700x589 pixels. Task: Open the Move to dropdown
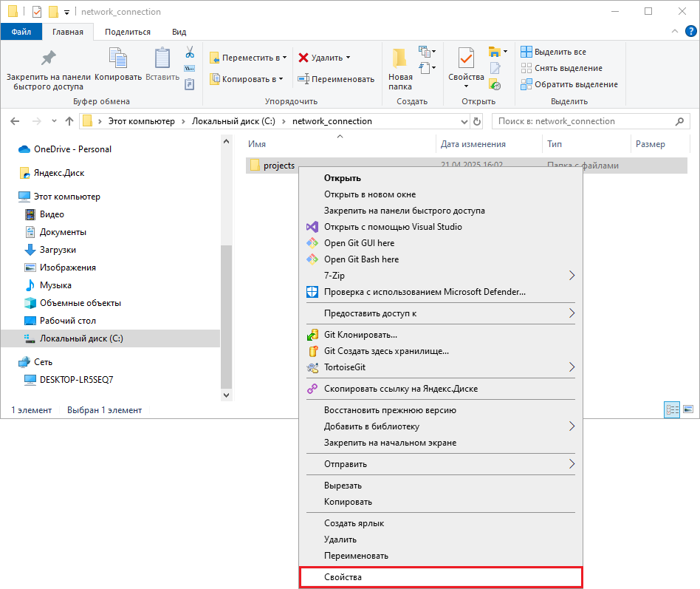(248, 58)
